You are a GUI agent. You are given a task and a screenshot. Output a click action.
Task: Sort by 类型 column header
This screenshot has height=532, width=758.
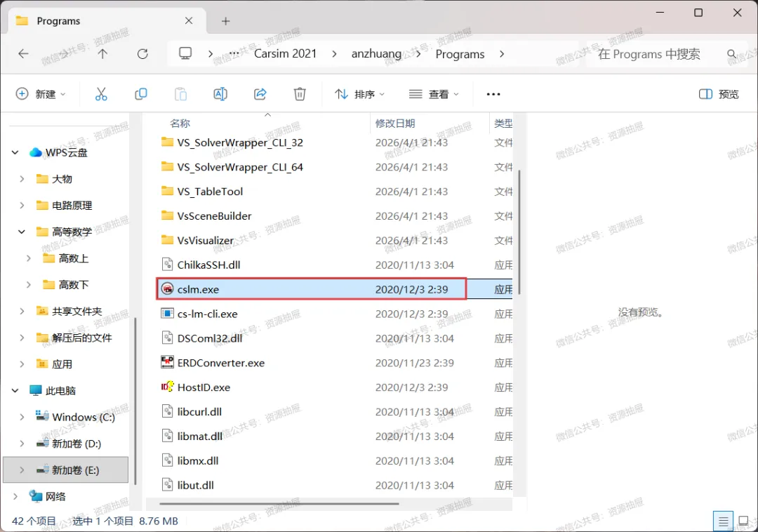coord(503,124)
